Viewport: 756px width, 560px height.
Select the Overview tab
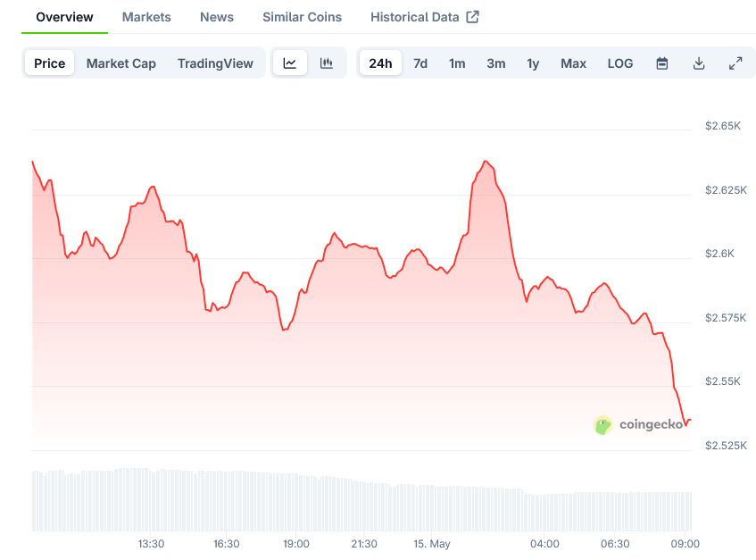click(63, 16)
